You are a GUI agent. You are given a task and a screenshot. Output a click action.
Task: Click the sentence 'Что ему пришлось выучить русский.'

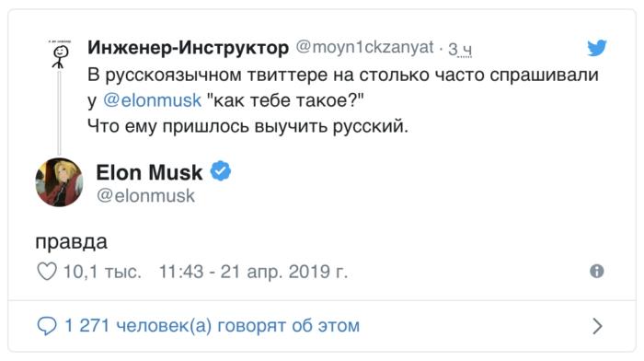(248, 126)
